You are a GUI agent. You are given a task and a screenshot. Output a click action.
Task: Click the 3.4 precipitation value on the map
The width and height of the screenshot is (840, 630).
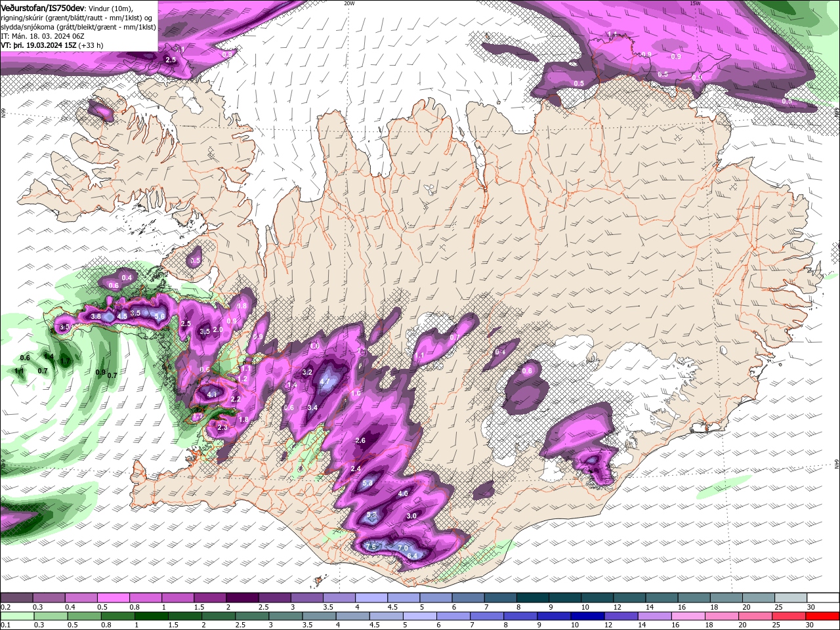(x=312, y=408)
